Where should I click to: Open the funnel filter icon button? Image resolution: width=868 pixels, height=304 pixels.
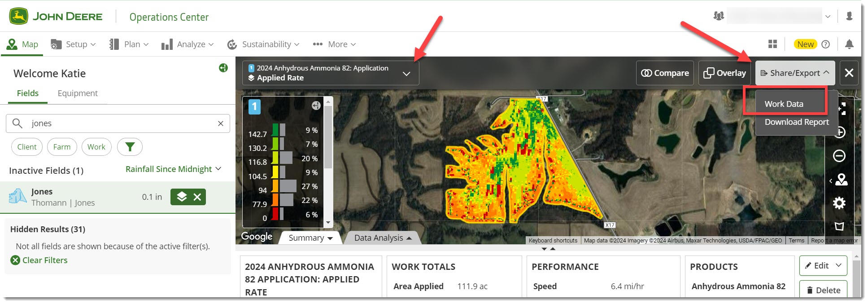pos(130,147)
